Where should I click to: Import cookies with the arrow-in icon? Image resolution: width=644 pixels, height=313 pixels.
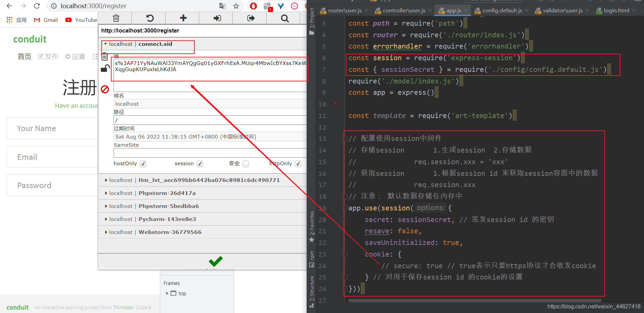click(217, 18)
